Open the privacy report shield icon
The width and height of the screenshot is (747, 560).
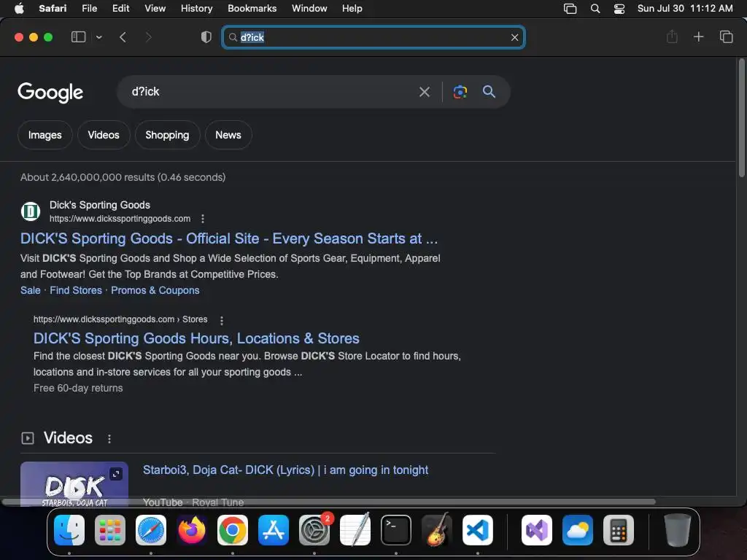coord(206,37)
